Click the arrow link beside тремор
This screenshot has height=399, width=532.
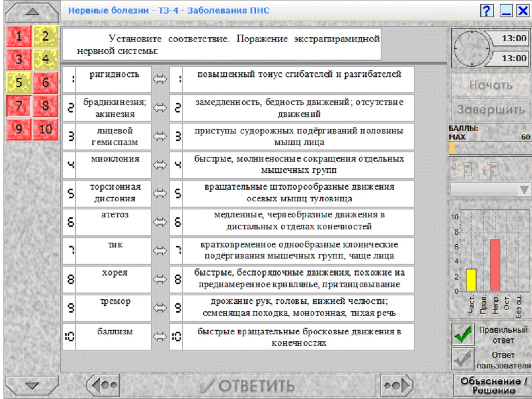(160, 308)
